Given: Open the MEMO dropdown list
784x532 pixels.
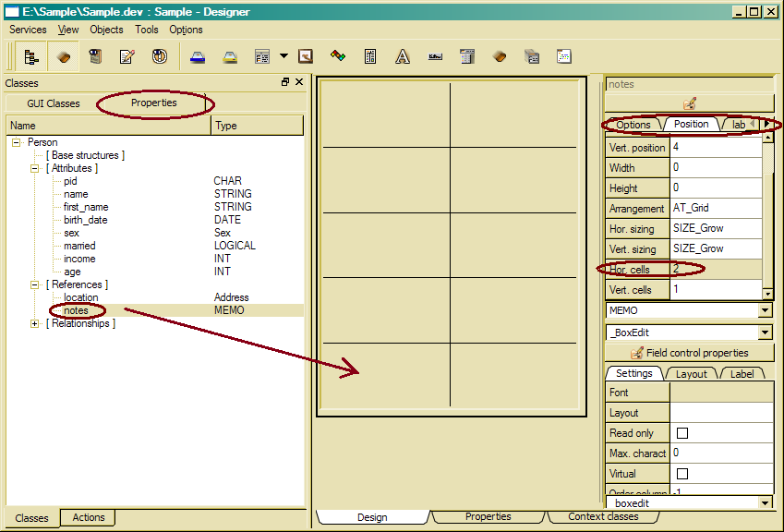Looking at the screenshot, I should click(765, 311).
